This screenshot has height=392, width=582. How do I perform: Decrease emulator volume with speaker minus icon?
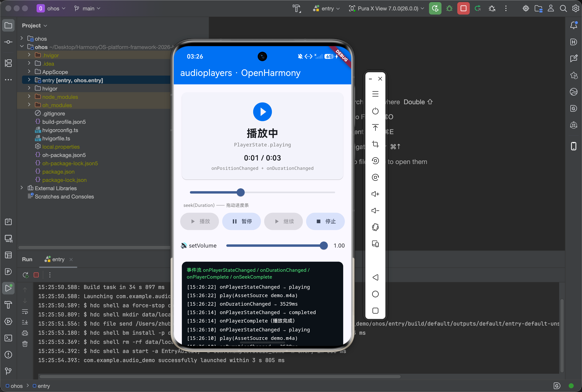375,211
